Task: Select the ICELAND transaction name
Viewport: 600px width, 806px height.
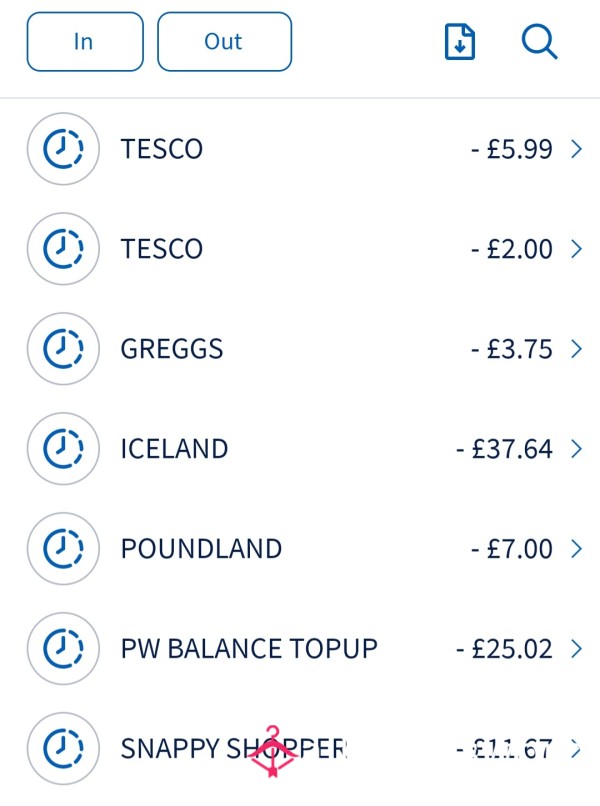Action: (x=174, y=449)
